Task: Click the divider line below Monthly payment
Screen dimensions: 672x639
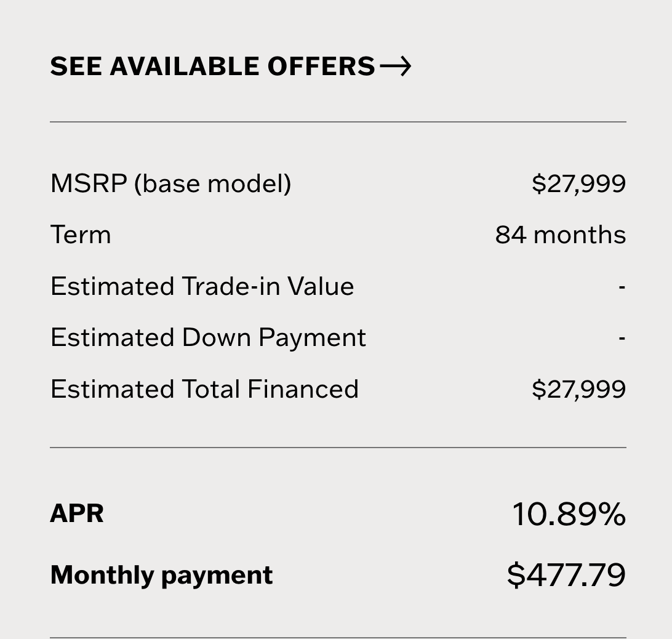Action: 338,637
